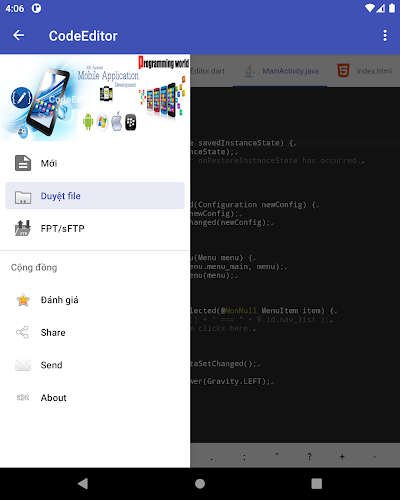Select the Mới menu entry
Screen dimensions: 400x500
pyautogui.click(x=95, y=163)
